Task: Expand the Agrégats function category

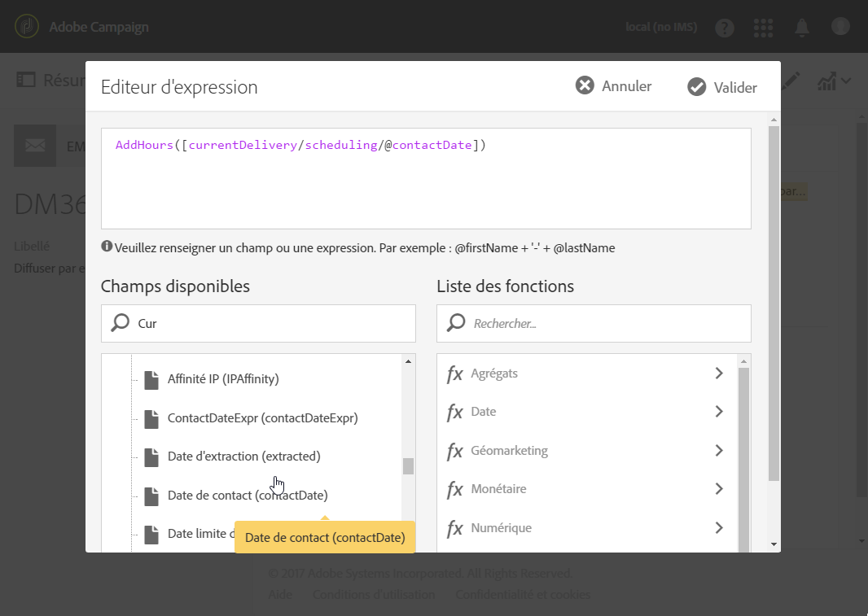Action: (x=719, y=374)
